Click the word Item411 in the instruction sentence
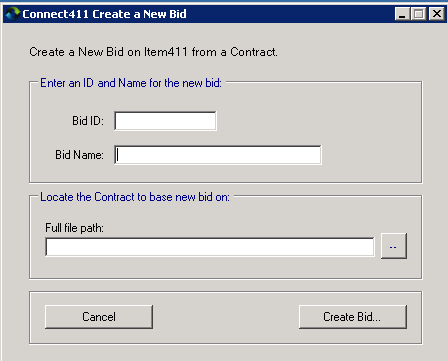448x361 pixels. coord(166,52)
